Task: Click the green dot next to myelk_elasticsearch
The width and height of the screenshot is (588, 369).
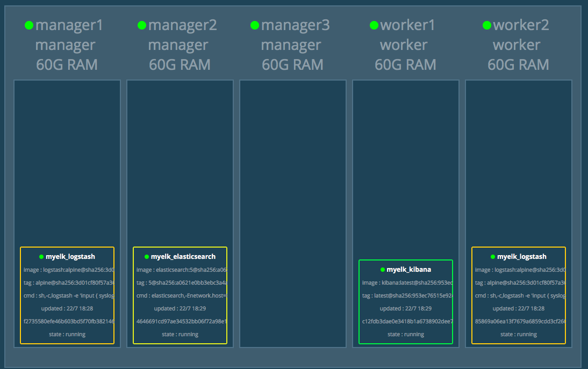Action: pyautogui.click(x=147, y=257)
